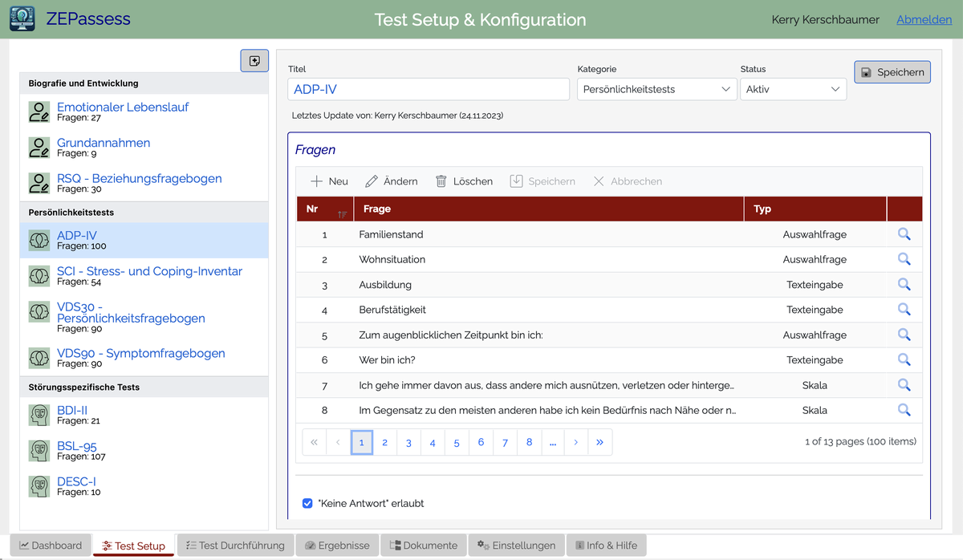Click Löschen in the questions toolbar

pos(464,181)
